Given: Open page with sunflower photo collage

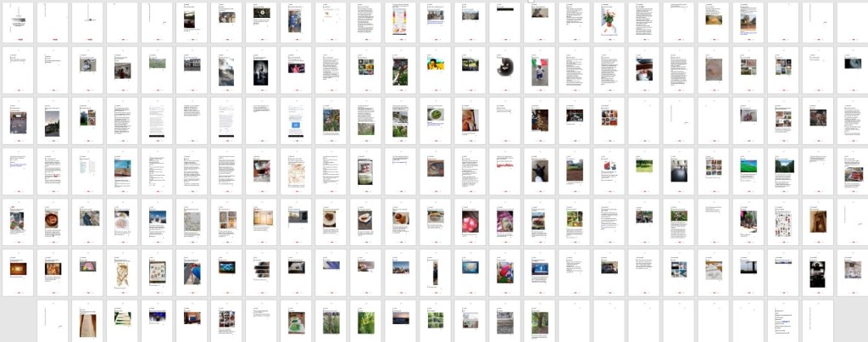Looking at the screenshot, I should pos(365,69).
